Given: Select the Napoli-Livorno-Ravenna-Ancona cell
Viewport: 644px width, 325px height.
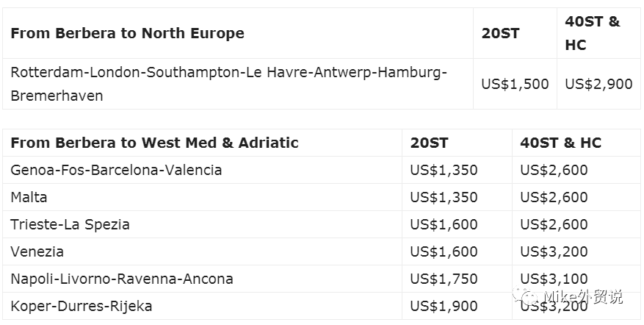Looking at the screenshot, I should click(122, 279).
